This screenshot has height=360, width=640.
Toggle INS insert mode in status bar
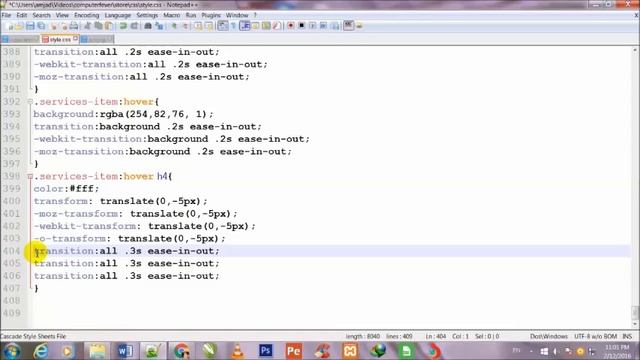pos(627,336)
